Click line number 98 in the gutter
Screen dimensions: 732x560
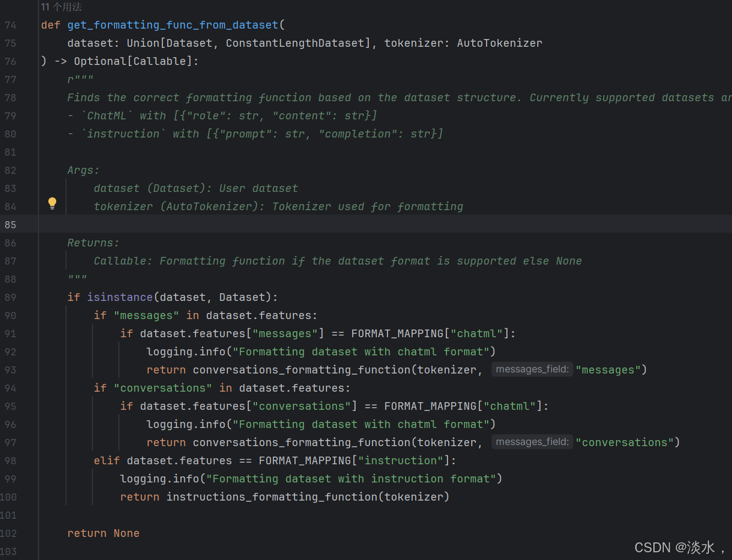point(10,461)
